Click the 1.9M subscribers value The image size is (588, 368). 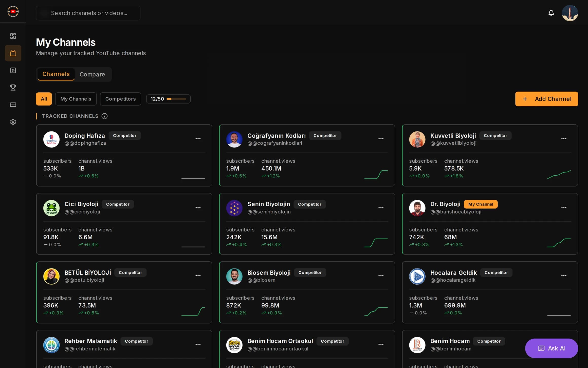232,169
